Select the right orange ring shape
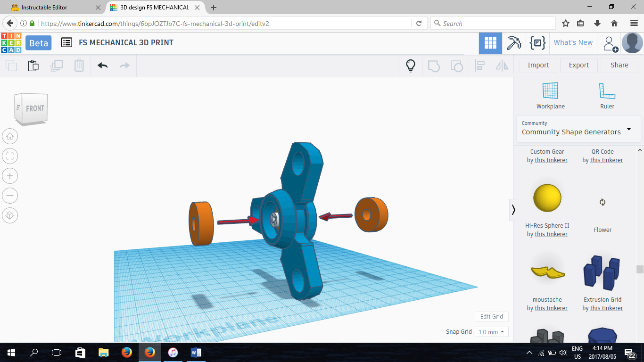Screen dimensions: 644x362 (372, 214)
